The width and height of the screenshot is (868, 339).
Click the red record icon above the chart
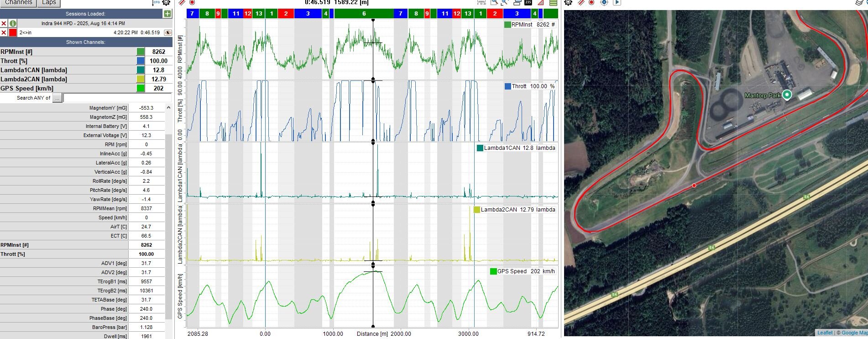[192, 2]
